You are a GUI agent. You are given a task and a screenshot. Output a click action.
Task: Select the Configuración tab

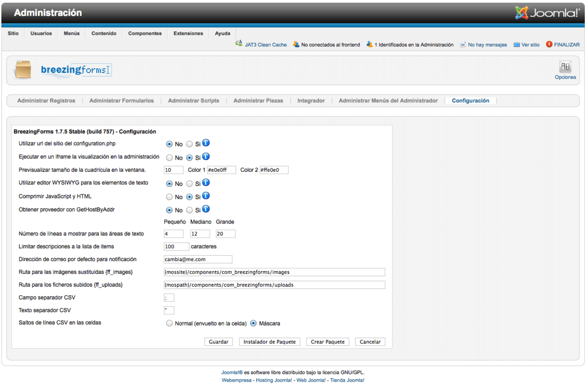tap(470, 101)
